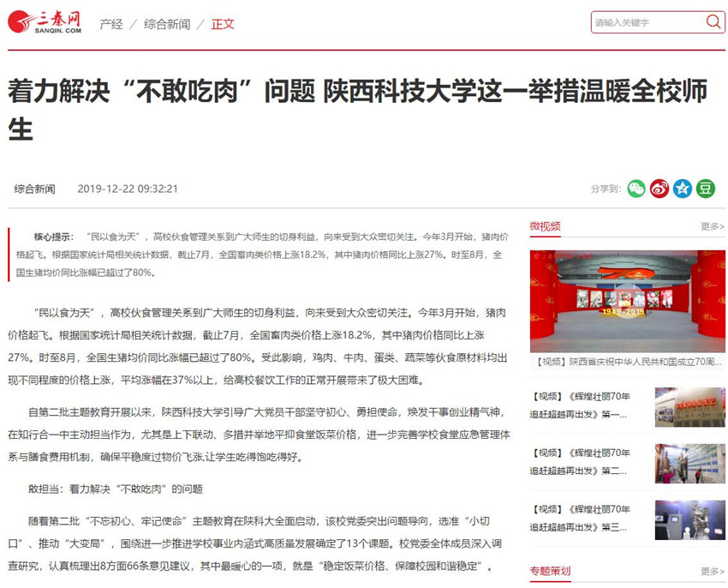Share to QQ Zone using star icon
Image resolution: width=728 pixels, height=588 pixels.
pos(683,189)
